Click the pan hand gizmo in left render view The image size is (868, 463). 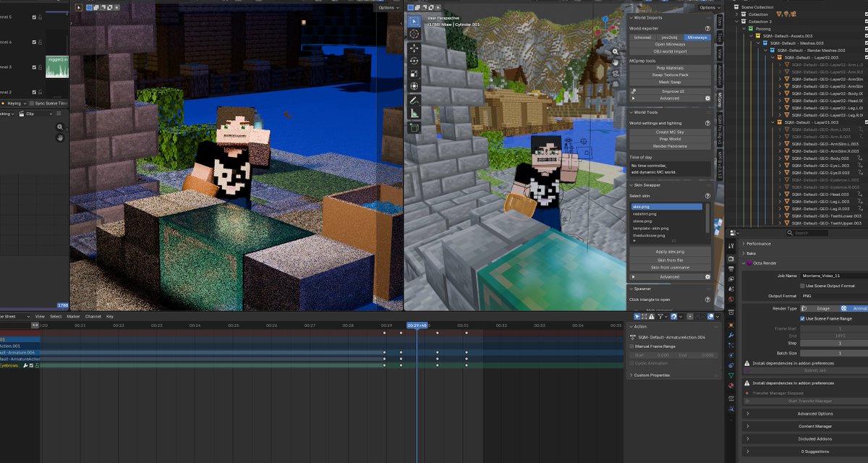pyautogui.click(x=60, y=137)
